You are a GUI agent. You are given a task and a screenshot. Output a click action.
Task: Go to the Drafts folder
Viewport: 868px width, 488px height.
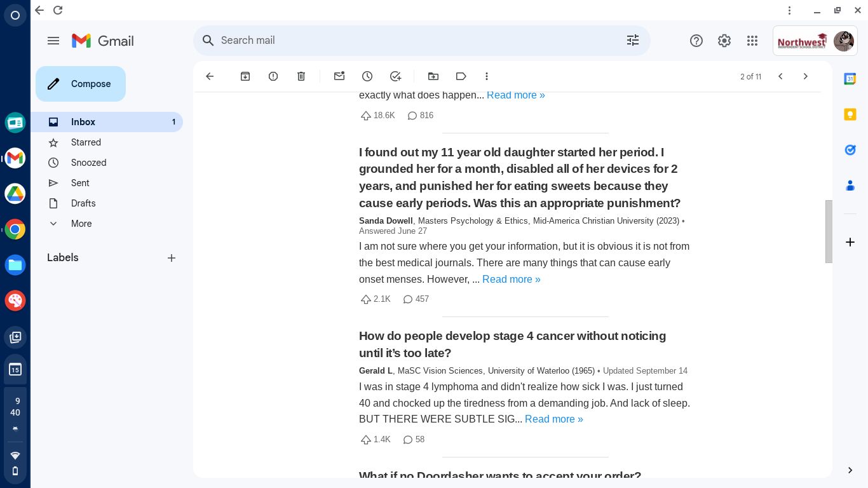coord(83,203)
